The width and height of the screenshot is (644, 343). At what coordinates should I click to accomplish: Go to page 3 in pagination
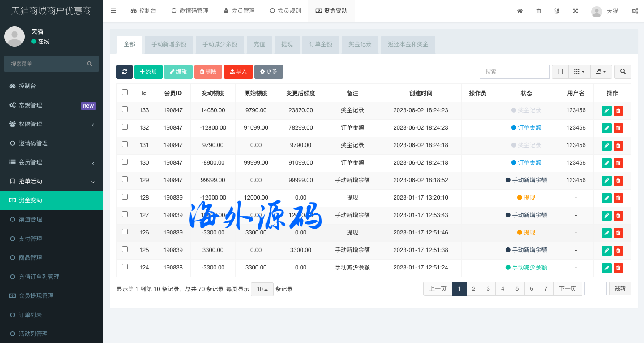pos(488,289)
